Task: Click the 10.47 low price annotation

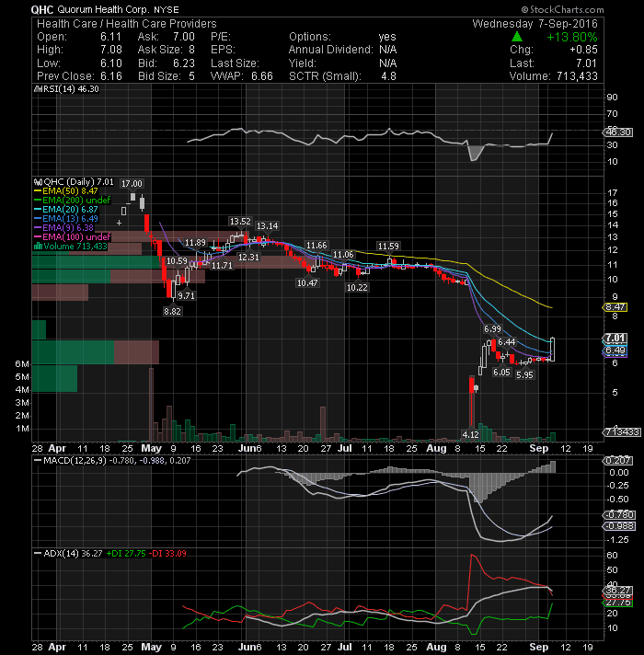Action: [307, 282]
